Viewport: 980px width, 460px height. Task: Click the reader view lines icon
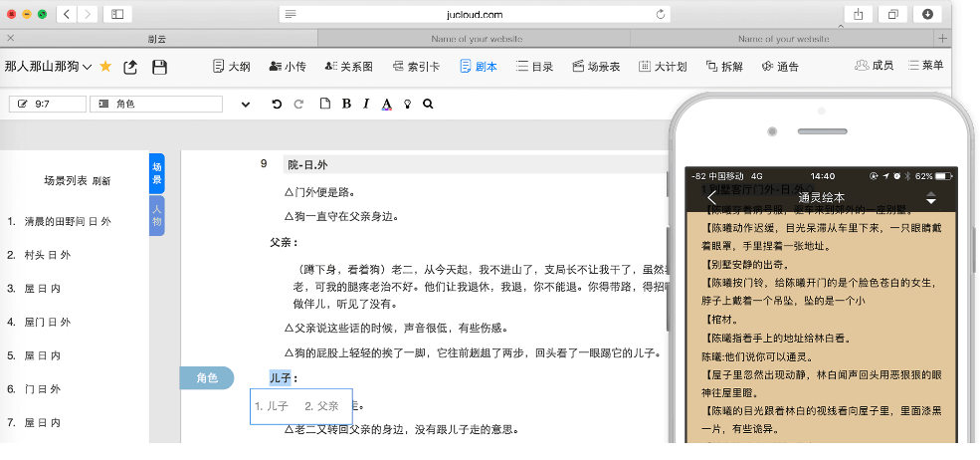tap(290, 14)
